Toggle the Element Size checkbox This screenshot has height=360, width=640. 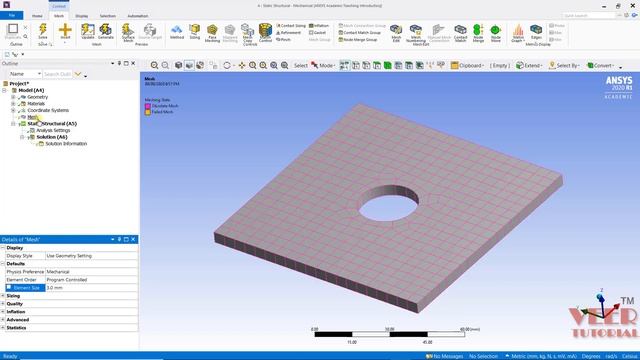(x=9, y=287)
